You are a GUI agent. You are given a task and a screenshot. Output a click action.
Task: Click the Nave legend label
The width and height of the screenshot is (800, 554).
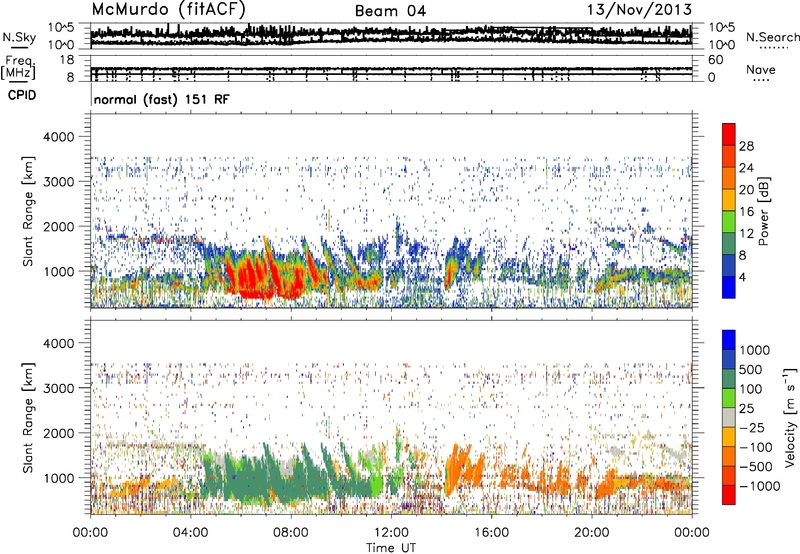click(761, 69)
